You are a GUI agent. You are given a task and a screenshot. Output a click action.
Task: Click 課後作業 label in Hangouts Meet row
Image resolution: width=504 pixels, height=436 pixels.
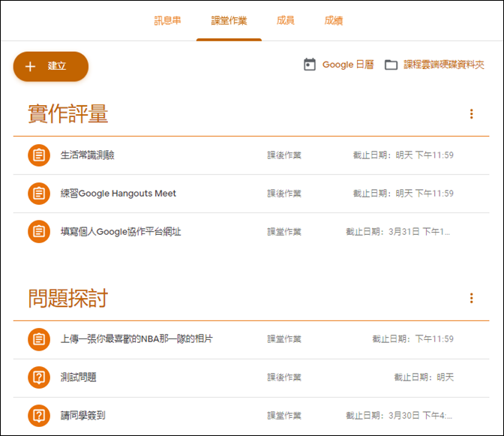pyautogui.click(x=284, y=194)
